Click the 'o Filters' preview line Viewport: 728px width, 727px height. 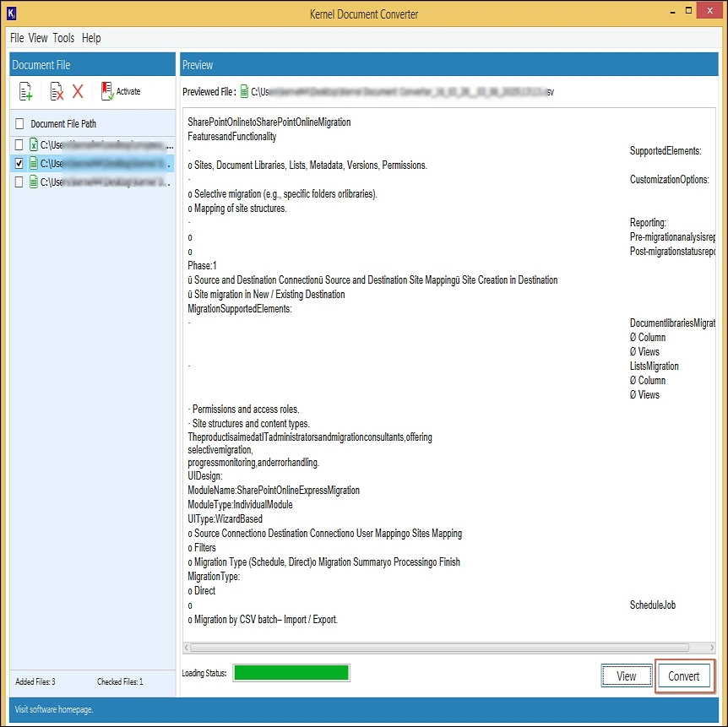(x=202, y=548)
